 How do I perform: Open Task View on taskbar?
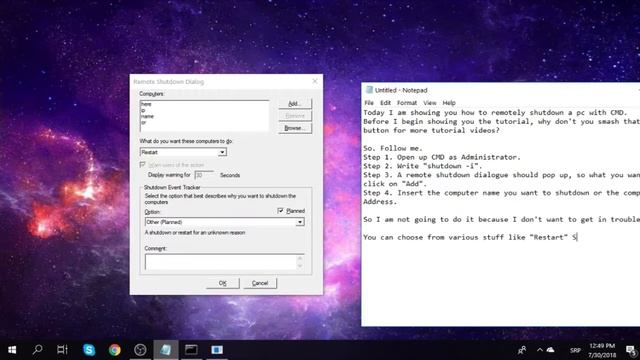(62, 350)
